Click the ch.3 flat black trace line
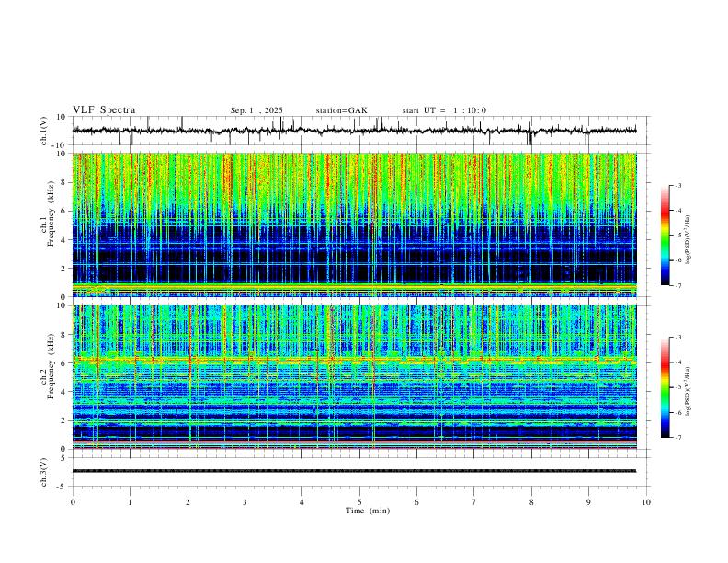 click(354, 471)
